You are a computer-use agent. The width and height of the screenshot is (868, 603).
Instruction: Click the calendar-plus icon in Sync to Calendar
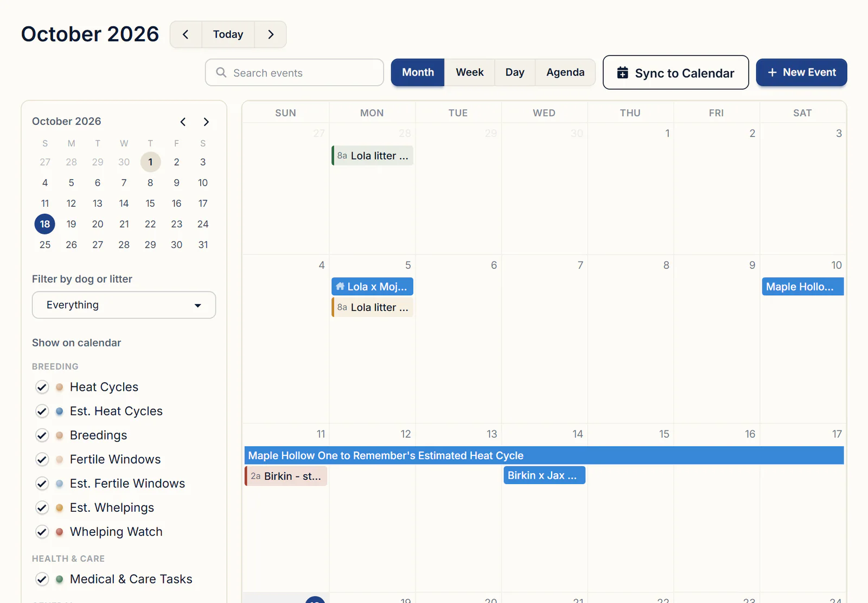click(x=623, y=73)
